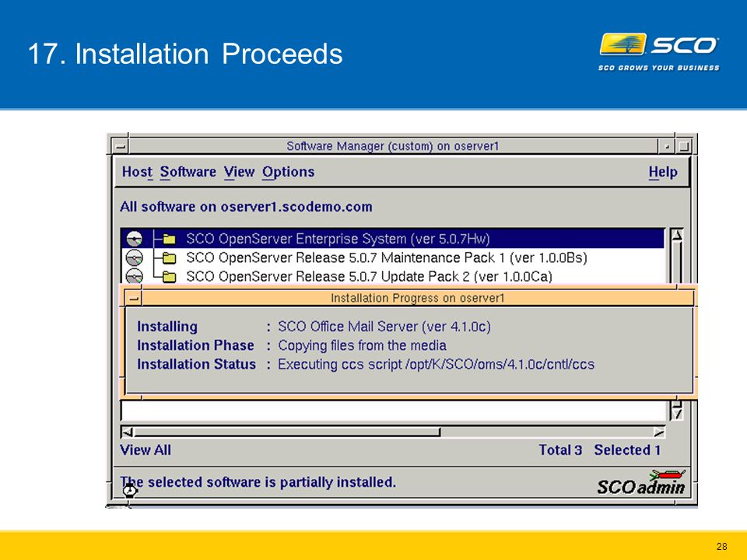Click the Installation Progress title bar

[x=417, y=298]
